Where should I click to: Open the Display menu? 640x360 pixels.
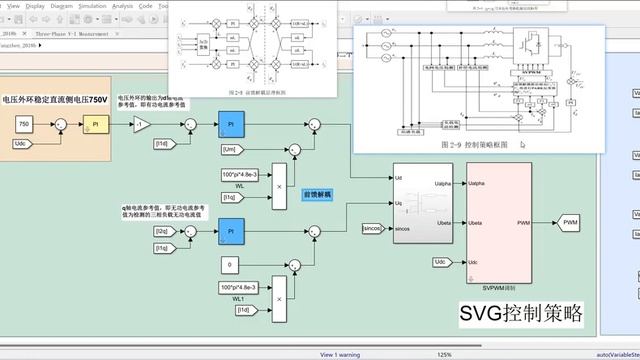(x=35, y=6)
